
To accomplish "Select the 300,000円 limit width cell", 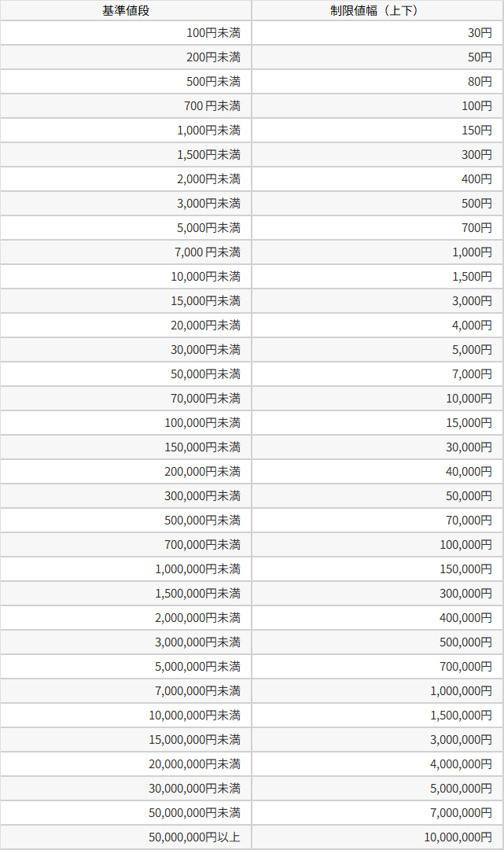I will point(466,594).
